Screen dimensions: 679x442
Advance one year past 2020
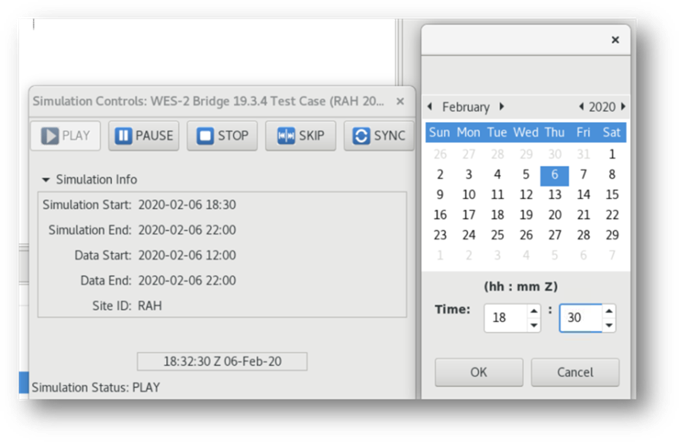pos(623,106)
